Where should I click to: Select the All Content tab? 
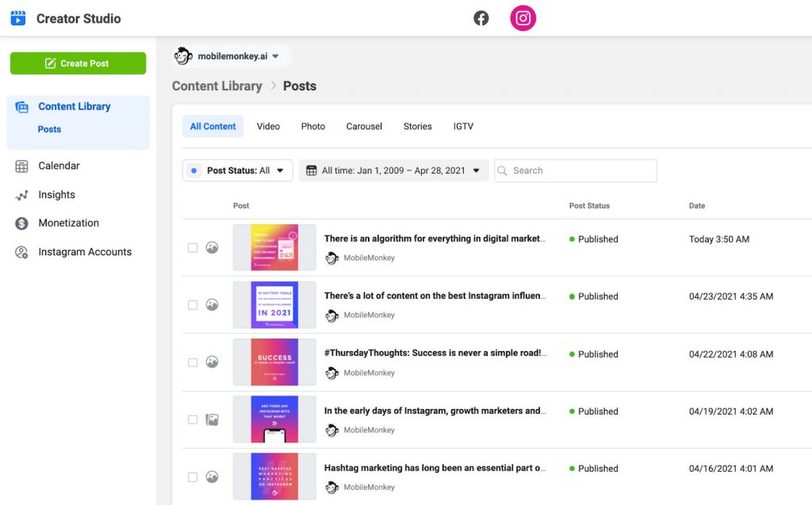pyautogui.click(x=213, y=126)
